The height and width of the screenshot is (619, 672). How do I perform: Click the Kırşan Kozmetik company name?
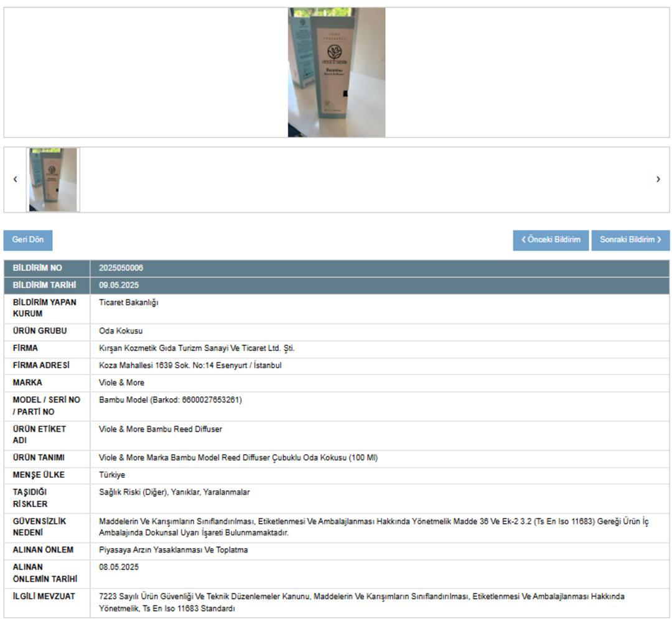click(197, 348)
